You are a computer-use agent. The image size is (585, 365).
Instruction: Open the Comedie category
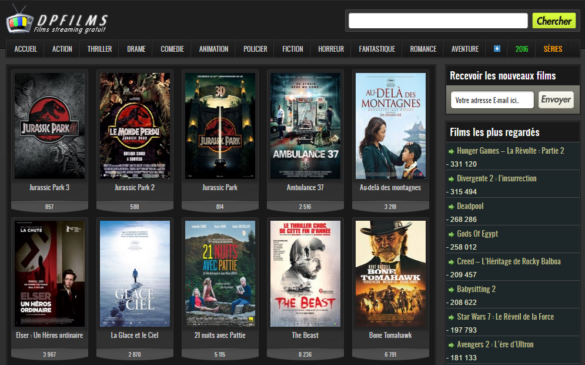point(172,49)
